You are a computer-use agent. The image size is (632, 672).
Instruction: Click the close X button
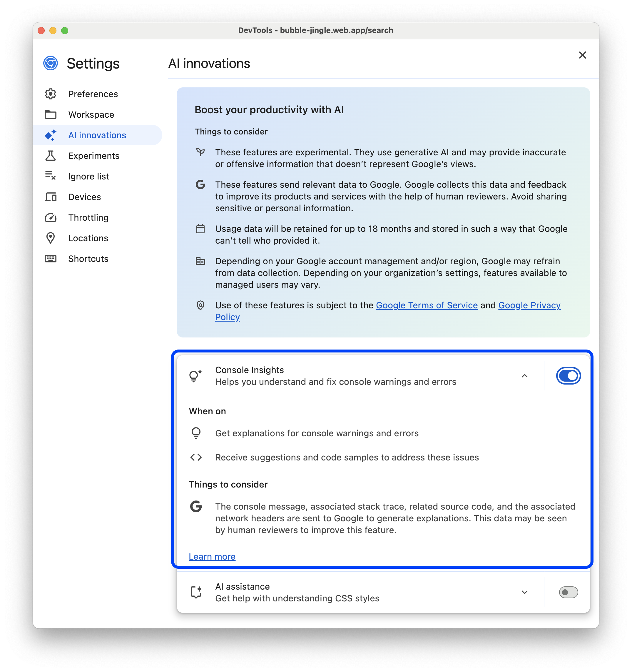pyautogui.click(x=583, y=54)
